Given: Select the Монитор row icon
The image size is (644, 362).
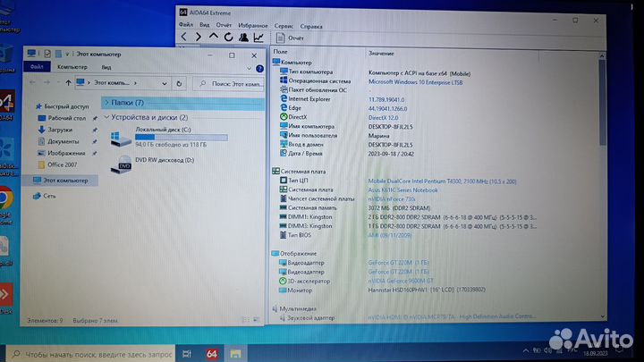Looking at the screenshot, I should click(283, 290).
